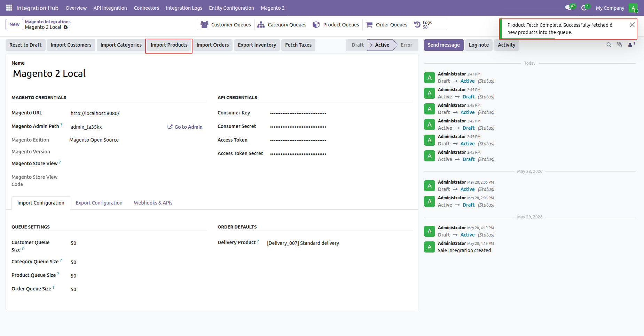
Task: Open the Overview menu
Action: click(76, 8)
